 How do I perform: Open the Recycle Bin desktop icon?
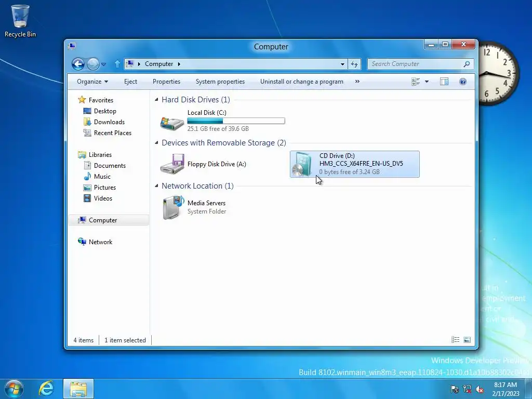(x=20, y=21)
